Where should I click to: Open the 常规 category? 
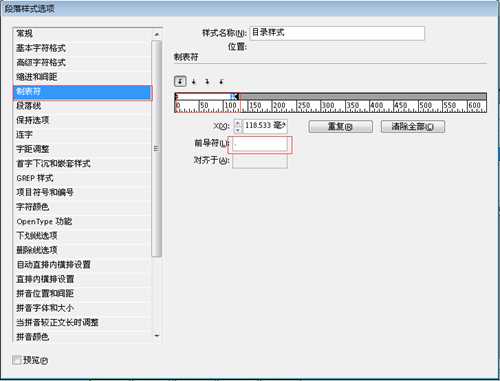[82, 34]
